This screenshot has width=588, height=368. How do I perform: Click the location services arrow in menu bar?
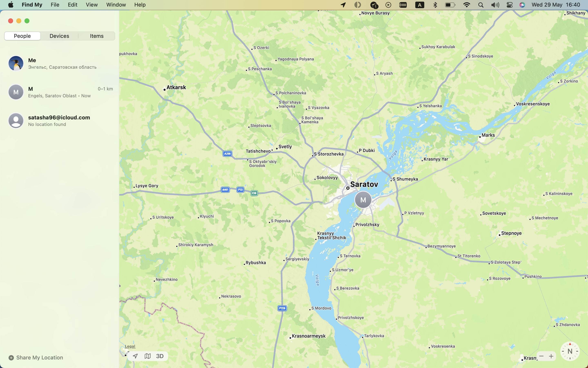pos(343,5)
